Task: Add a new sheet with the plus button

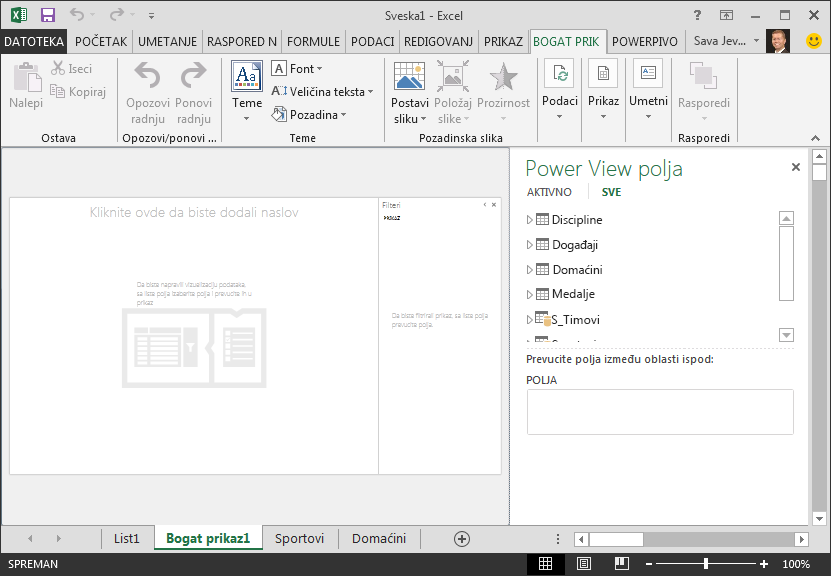Action: click(462, 539)
